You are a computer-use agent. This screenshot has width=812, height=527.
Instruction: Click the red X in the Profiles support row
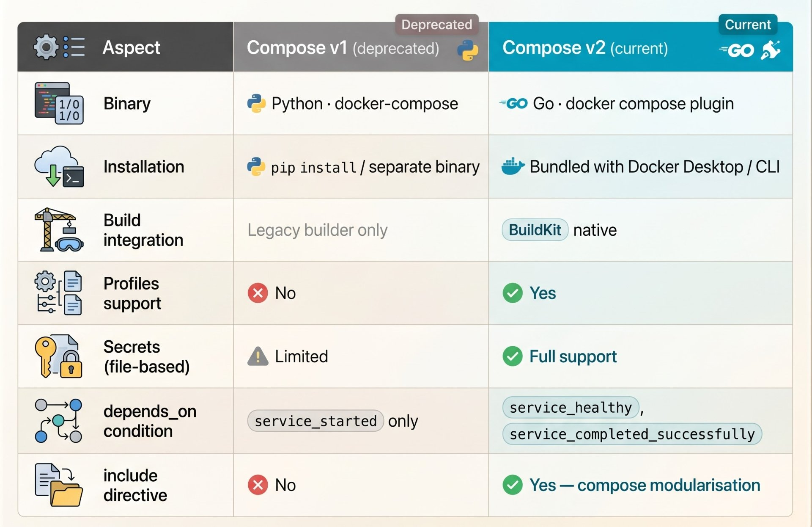click(x=258, y=293)
